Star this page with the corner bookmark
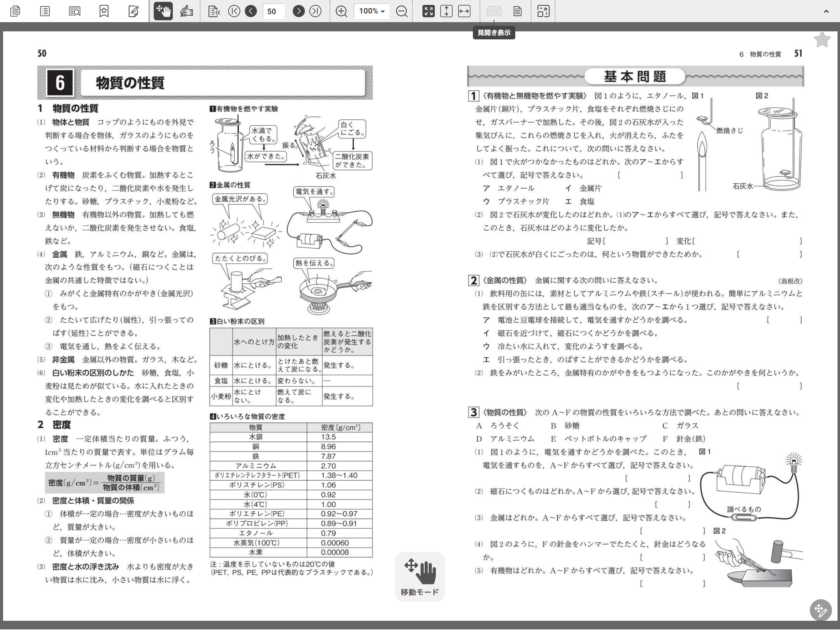This screenshot has width=840, height=630. [822, 39]
